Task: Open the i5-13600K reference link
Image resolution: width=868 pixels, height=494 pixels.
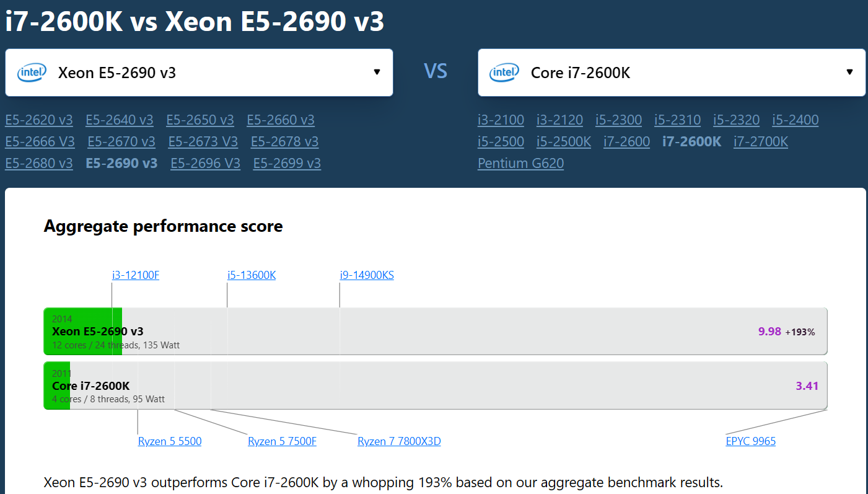Action: [x=252, y=275]
